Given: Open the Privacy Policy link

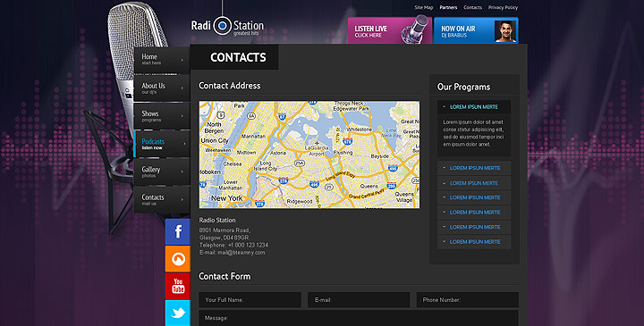Looking at the screenshot, I should [x=503, y=7].
